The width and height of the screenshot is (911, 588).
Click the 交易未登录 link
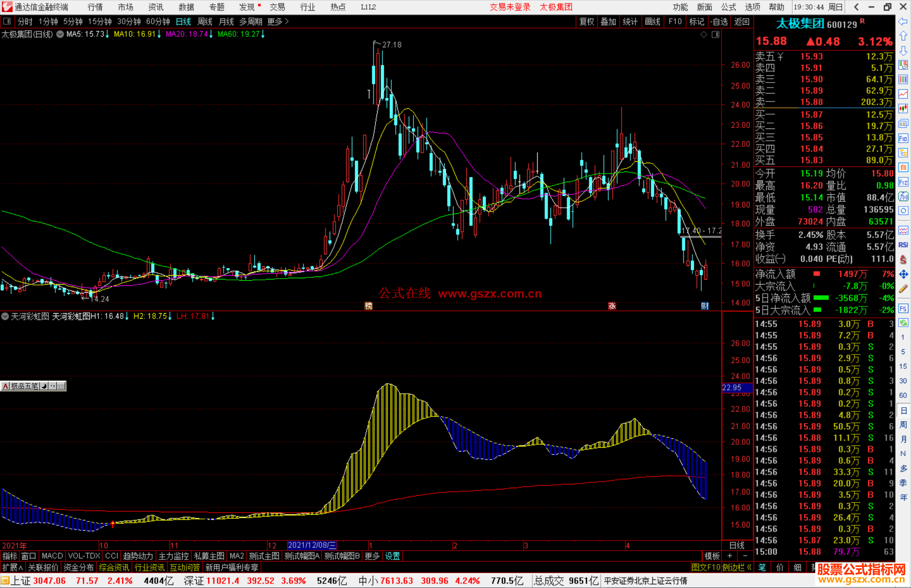(510, 7)
